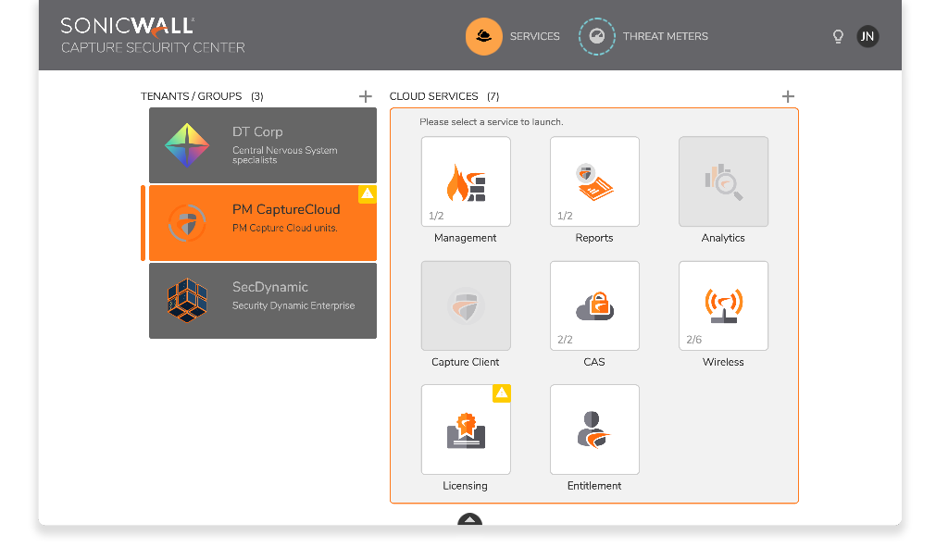Click the Licensing label
The image size is (936, 560).
(465, 485)
